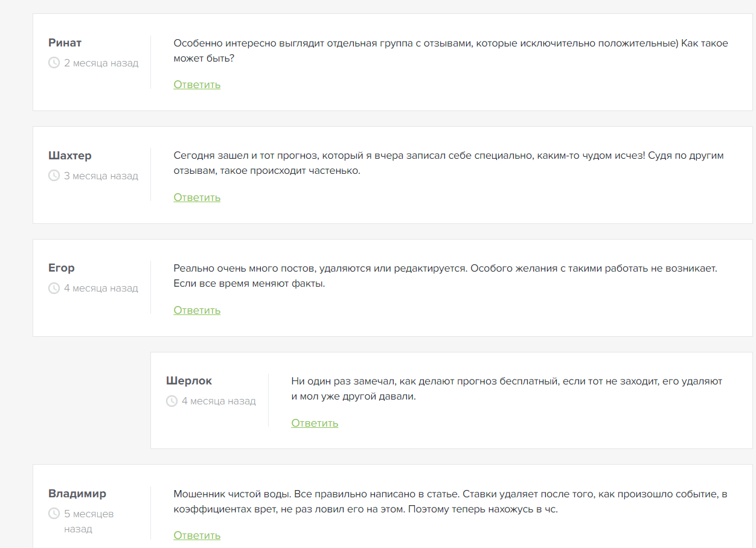Screen dimensions: 756x548
Task: Select the author name Ринат
Action: coord(65,43)
